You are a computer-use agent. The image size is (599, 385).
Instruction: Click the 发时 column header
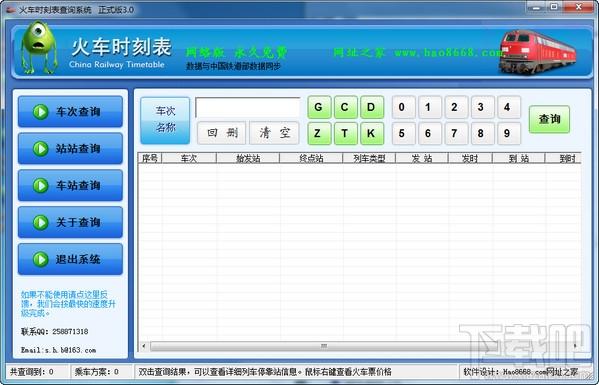click(470, 158)
